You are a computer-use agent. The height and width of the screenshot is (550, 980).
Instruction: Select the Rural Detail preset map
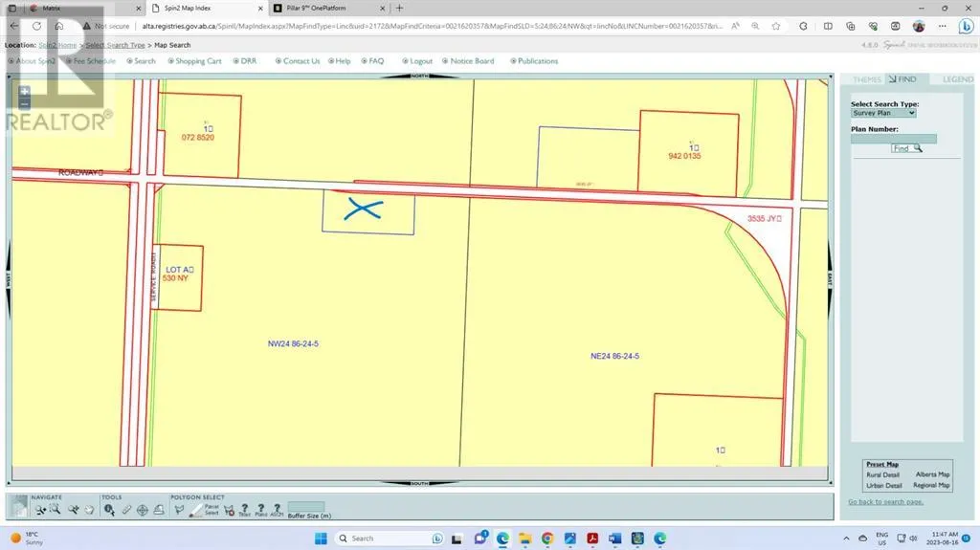[x=882, y=474]
